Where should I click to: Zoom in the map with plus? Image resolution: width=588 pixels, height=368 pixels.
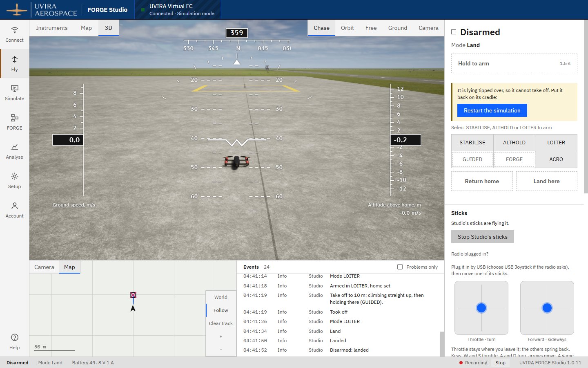click(221, 337)
